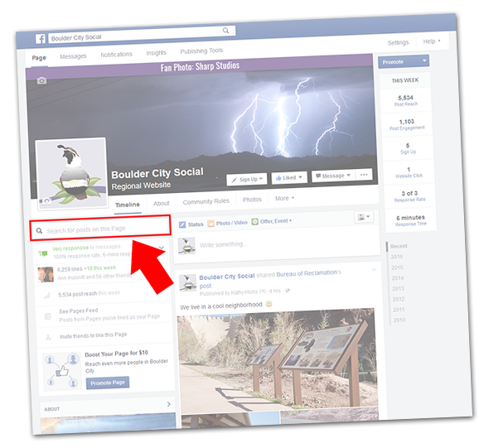Click the Facebook logo icon

click(x=41, y=39)
